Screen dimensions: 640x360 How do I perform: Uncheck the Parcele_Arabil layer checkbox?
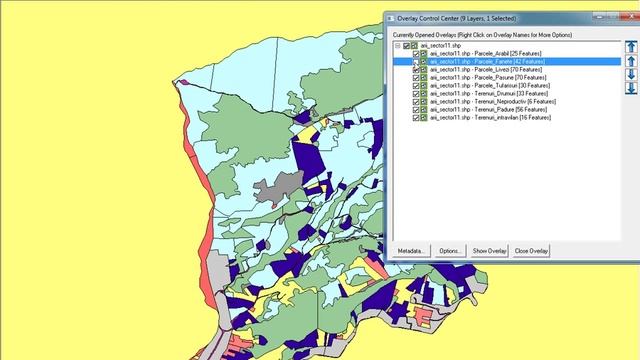pos(416,53)
